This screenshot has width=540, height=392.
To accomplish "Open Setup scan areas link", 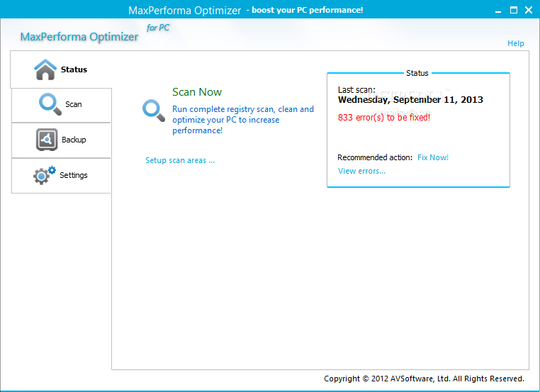I will pos(180,160).
